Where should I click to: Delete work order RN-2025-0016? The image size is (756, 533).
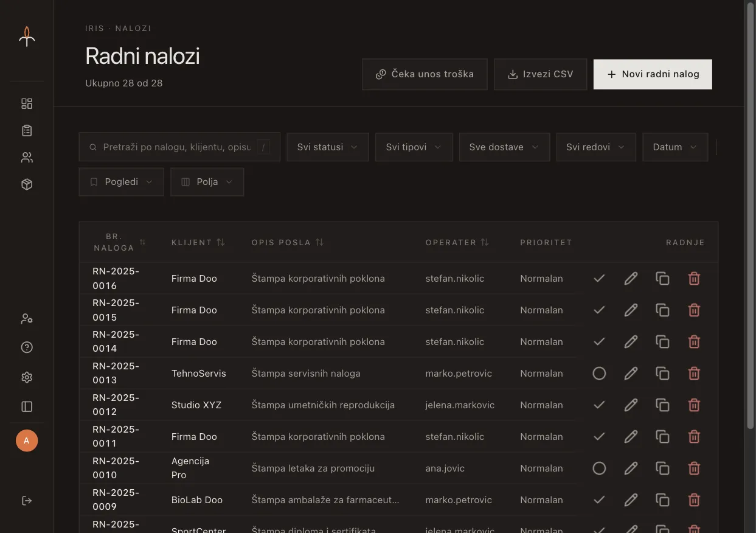[694, 279]
